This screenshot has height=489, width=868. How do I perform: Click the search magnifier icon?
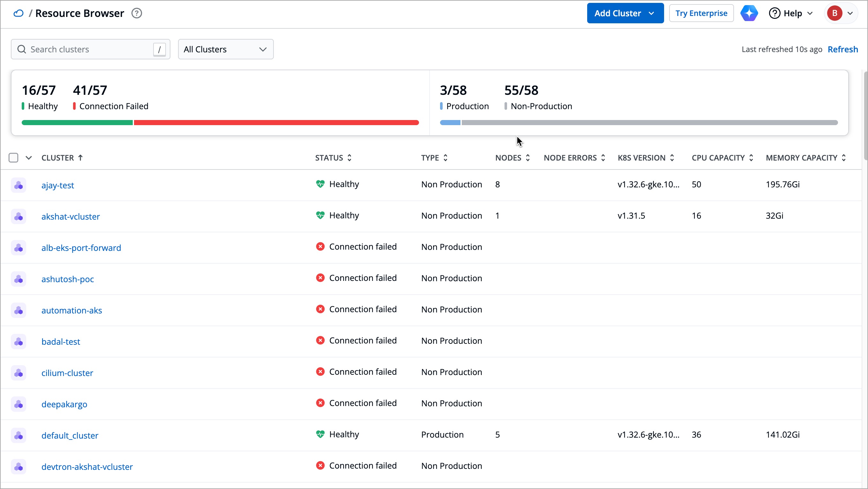(x=22, y=49)
